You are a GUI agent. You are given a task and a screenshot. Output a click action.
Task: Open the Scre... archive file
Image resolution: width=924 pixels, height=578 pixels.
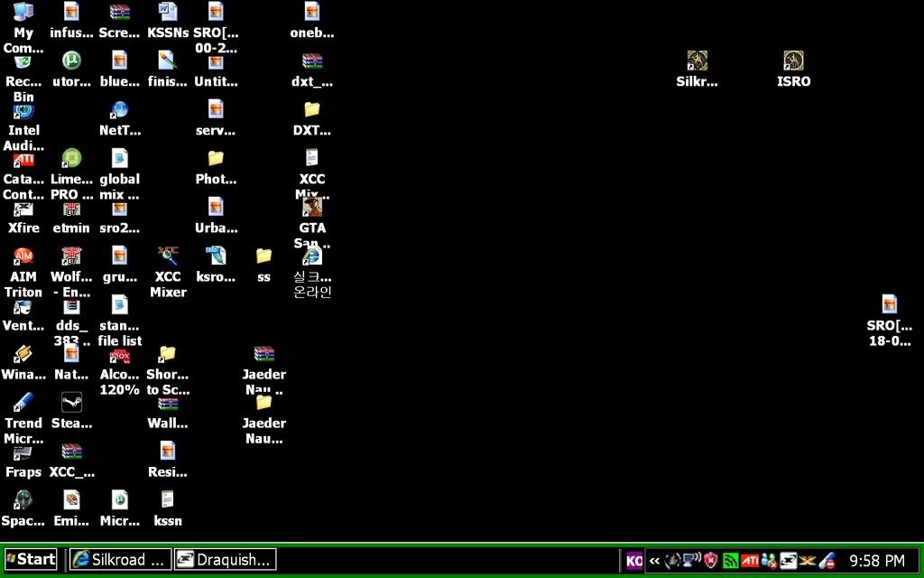click(120, 12)
